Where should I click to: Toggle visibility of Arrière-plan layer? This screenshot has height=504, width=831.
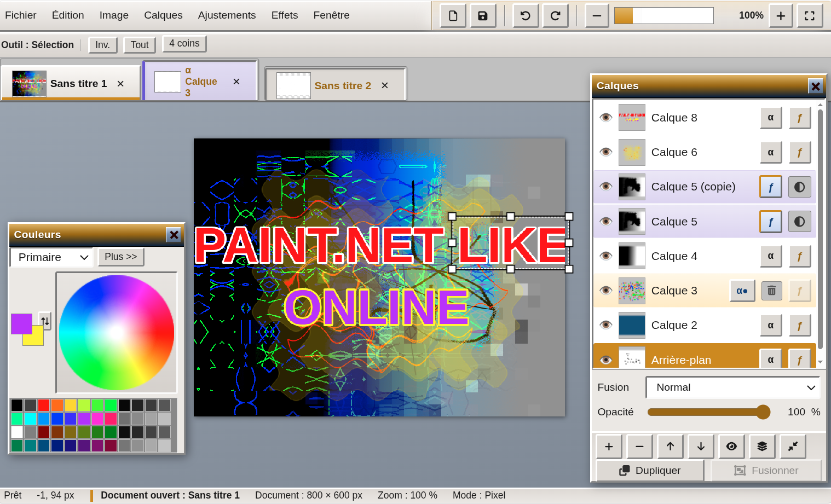[x=605, y=360]
